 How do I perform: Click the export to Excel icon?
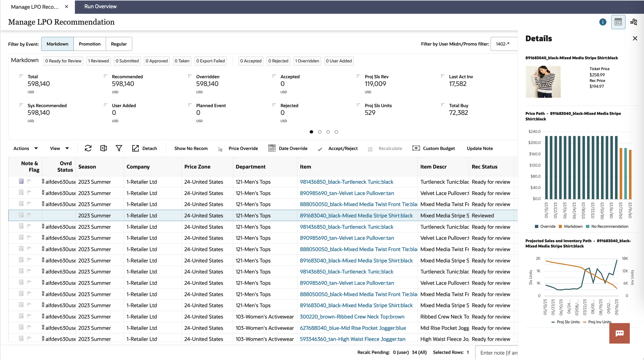(103, 148)
